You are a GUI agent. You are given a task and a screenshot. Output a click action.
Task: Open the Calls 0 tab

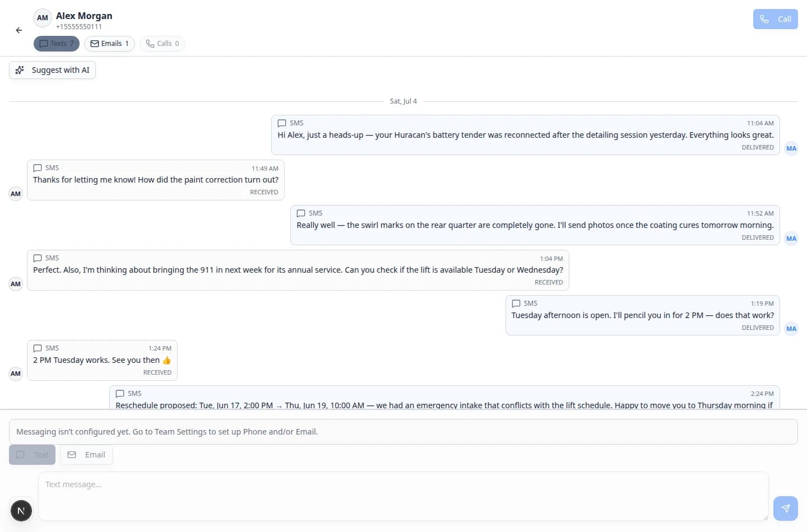162,44
